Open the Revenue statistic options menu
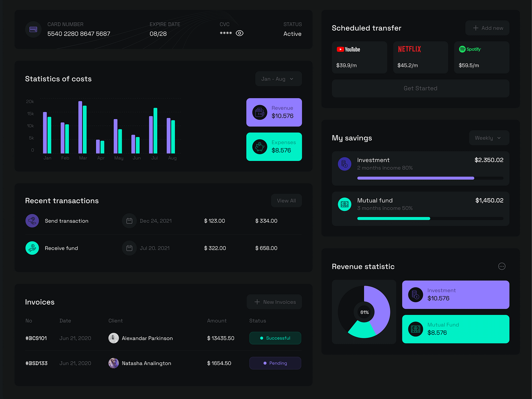Viewport: 532px width, 399px height. click(x=502, y=266)
